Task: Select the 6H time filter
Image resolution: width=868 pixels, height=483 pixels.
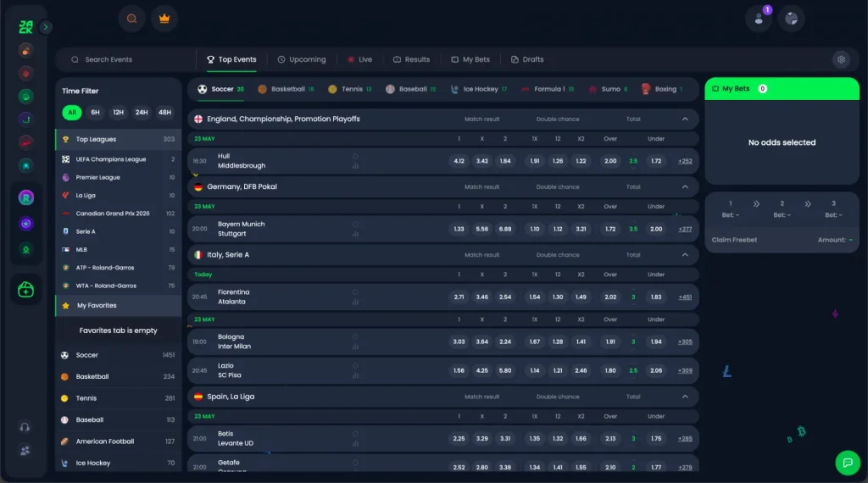Action: point(95,113)
